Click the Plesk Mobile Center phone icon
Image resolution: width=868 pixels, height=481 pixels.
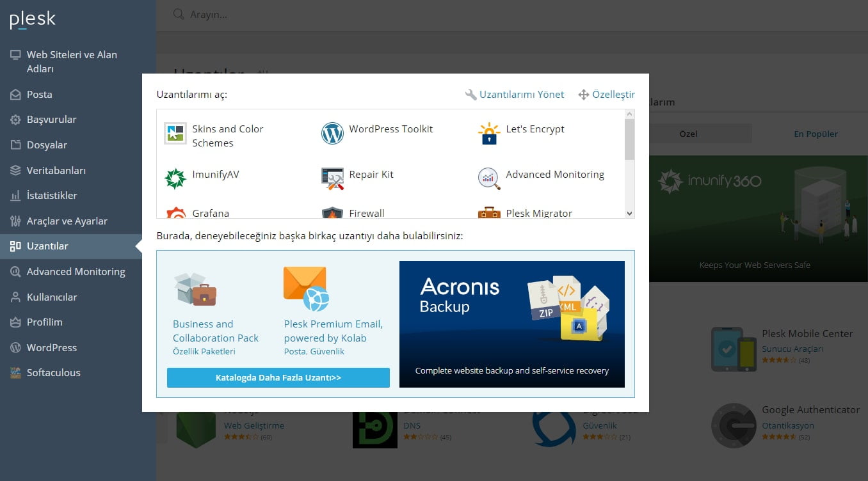point(734,349)
